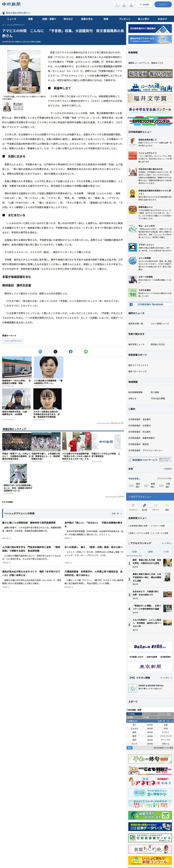Open the ニュース menu
Image resolution: width=174 pixels, height=868 pixels.
11,19
